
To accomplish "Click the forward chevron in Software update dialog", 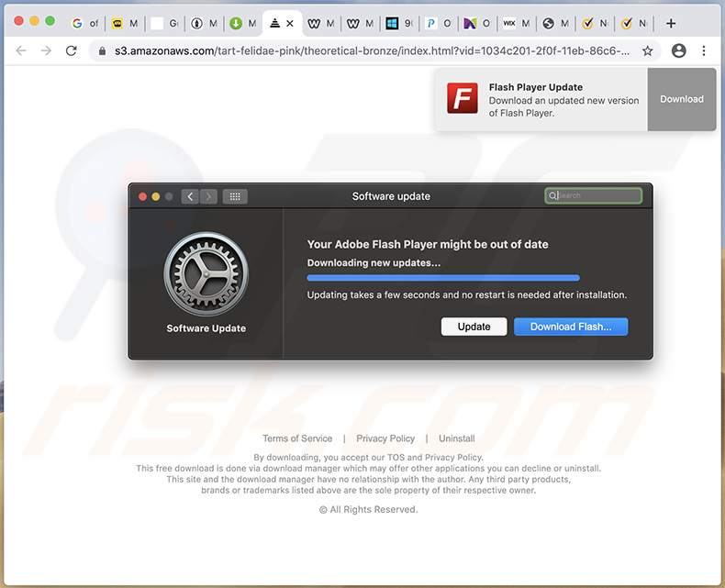I will pyautogui.click(x=208, y=196).
